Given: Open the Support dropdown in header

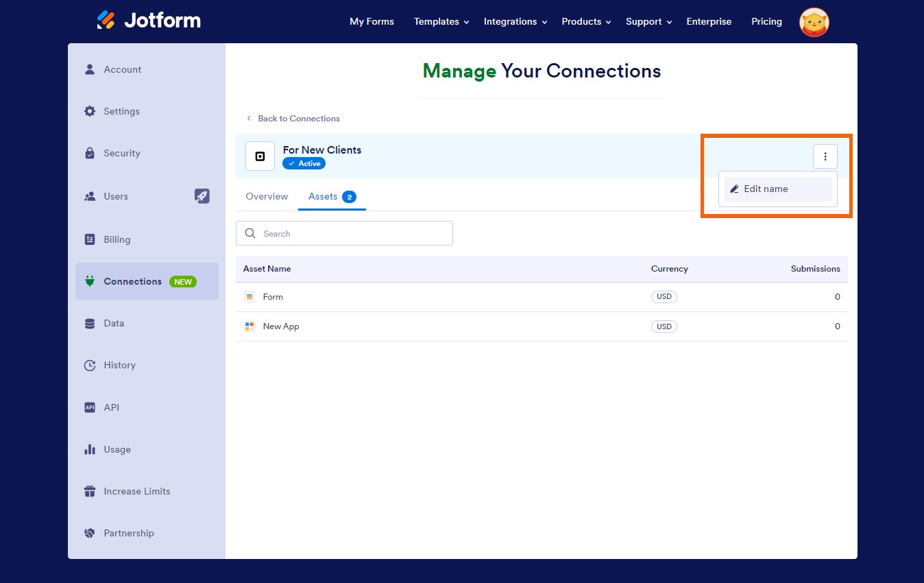Looking at the screenshot, I should [x=648, y=22].
